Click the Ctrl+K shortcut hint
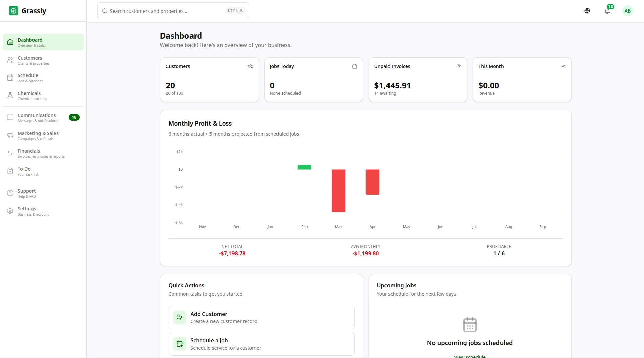The width and height of the screenshot is (644, 358). (x=235, y=11)
